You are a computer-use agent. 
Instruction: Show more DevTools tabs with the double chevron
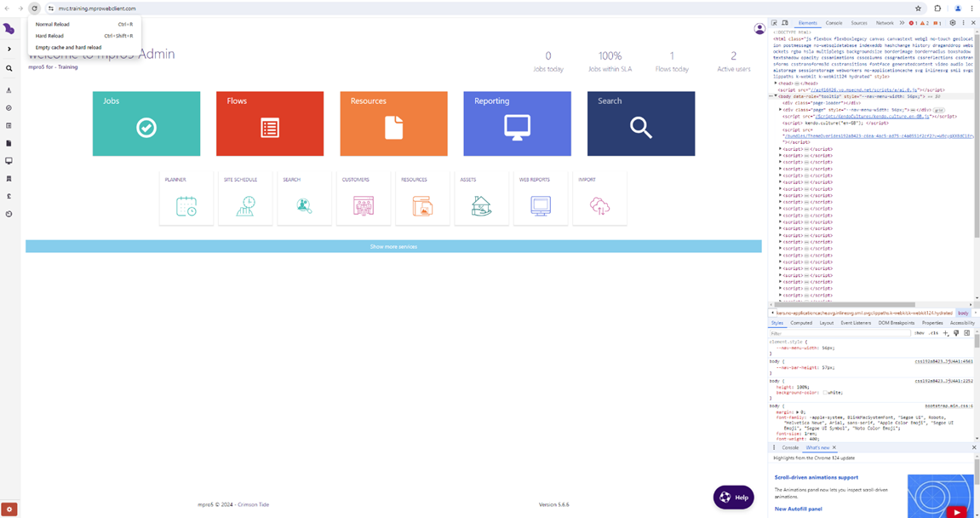pyautogui.click(x=902, y=22)
